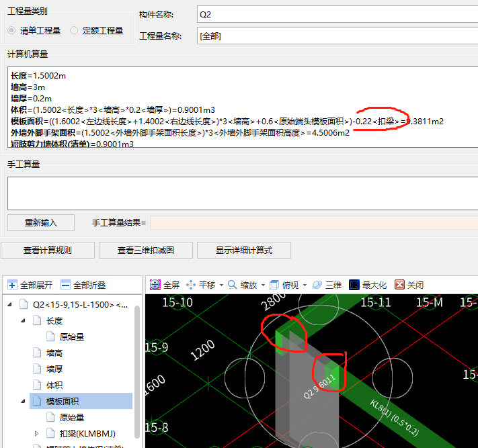
Task: Click the 最大化 maximize icon
Action: click(x=354, y=285)
